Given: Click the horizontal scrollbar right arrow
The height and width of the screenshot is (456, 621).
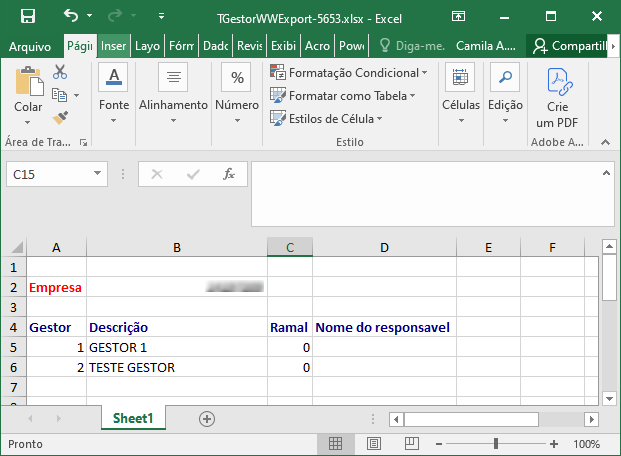Looking at the screenshot, I should point(591,419).
